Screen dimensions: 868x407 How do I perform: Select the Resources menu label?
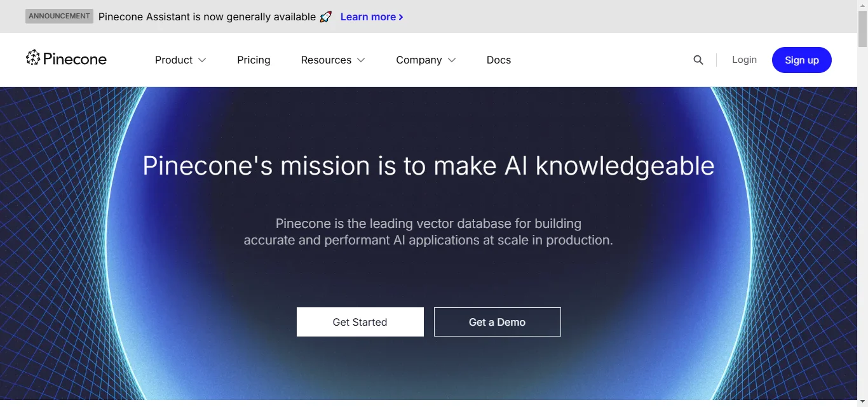point(326,60)
